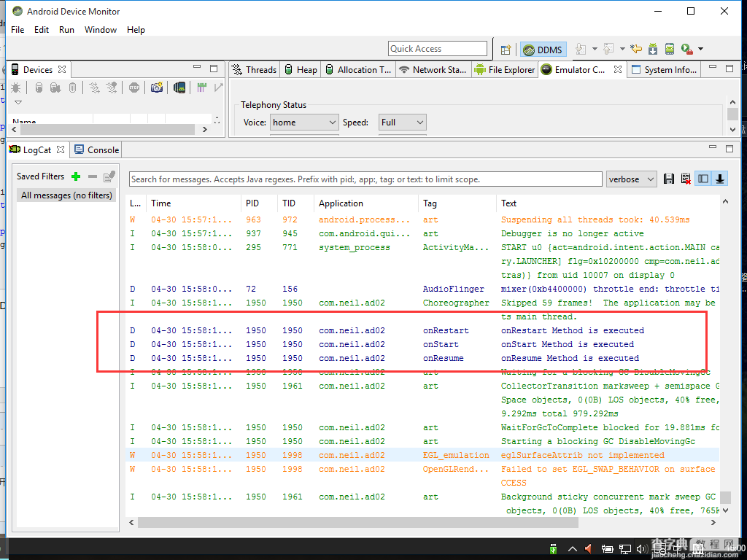This screenshot has height=560, width=747.
Task: Click the Systrace capture icon
Action: click(201, 87)
